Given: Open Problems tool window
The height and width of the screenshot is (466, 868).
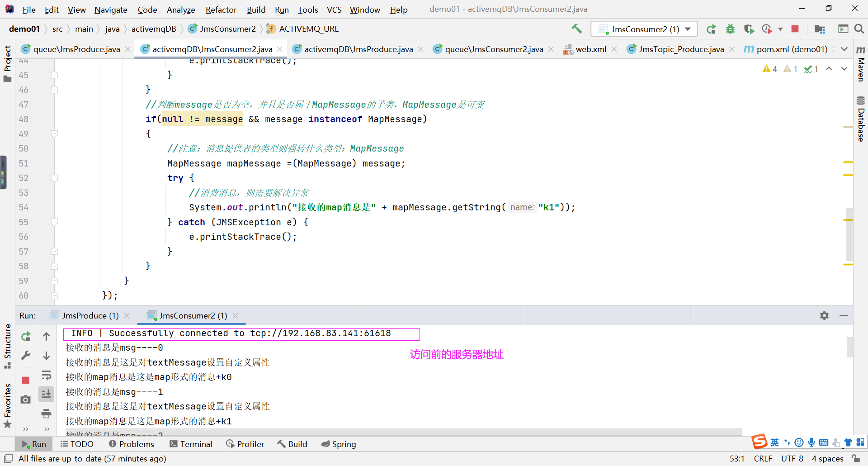Looking at the screenshot, I should (131, 444).
